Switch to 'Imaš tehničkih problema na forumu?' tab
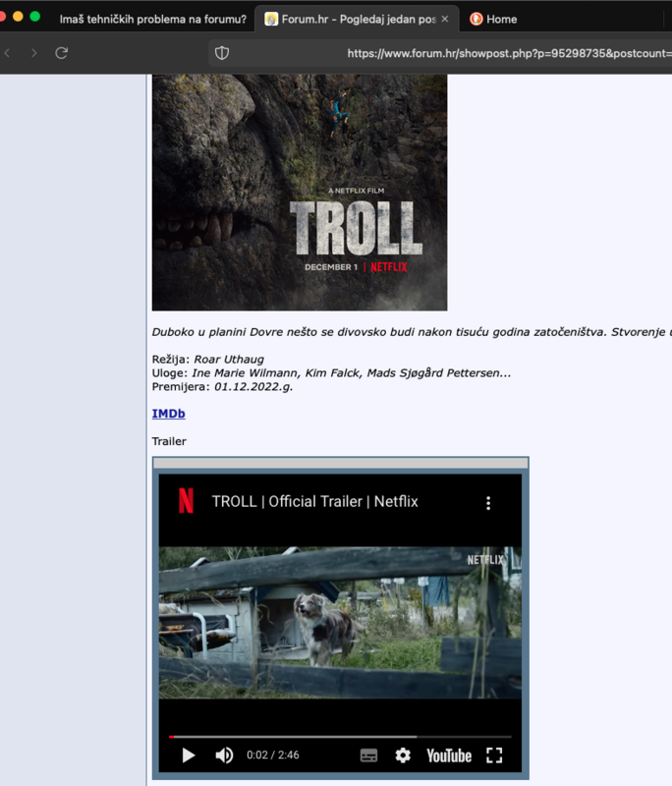Screen dimensions: 672x786 [x=153, y=19]
